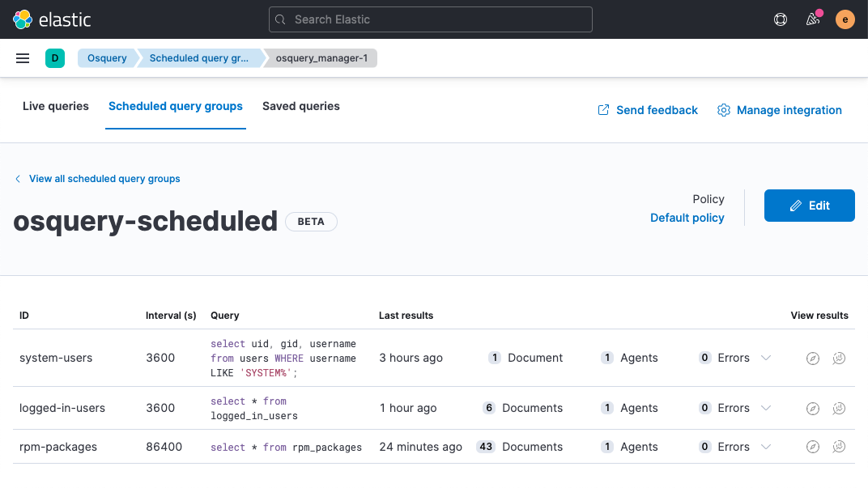Image resolution: width=868 pixels, height=488 pixels.
Task: Click the rpm-packages 0 Errors count
Action: click(x=724, y=447)
